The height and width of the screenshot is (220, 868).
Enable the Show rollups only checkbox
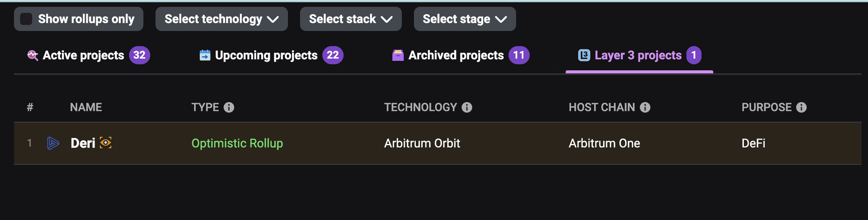point(26,19)
